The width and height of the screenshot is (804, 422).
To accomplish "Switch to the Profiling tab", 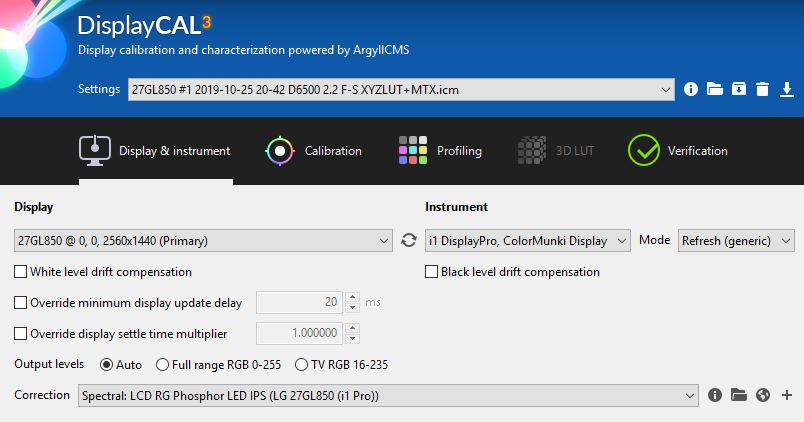I will coord(440,151).
